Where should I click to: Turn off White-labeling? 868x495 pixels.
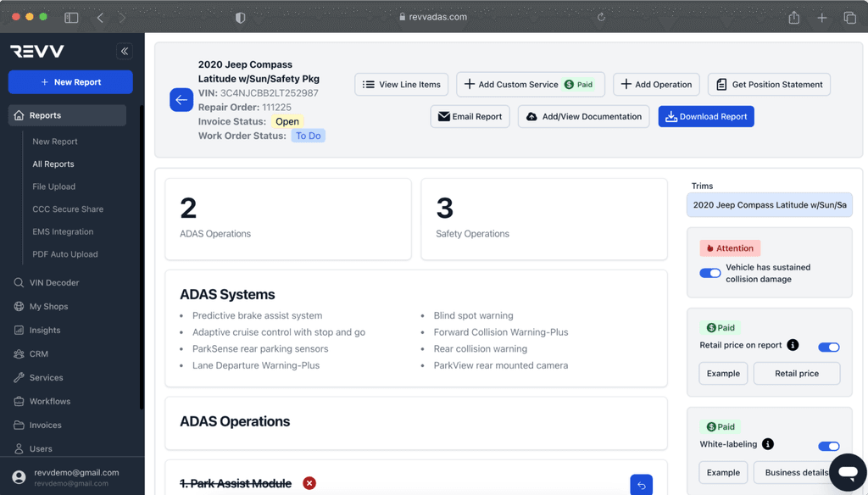click(828, 446)
